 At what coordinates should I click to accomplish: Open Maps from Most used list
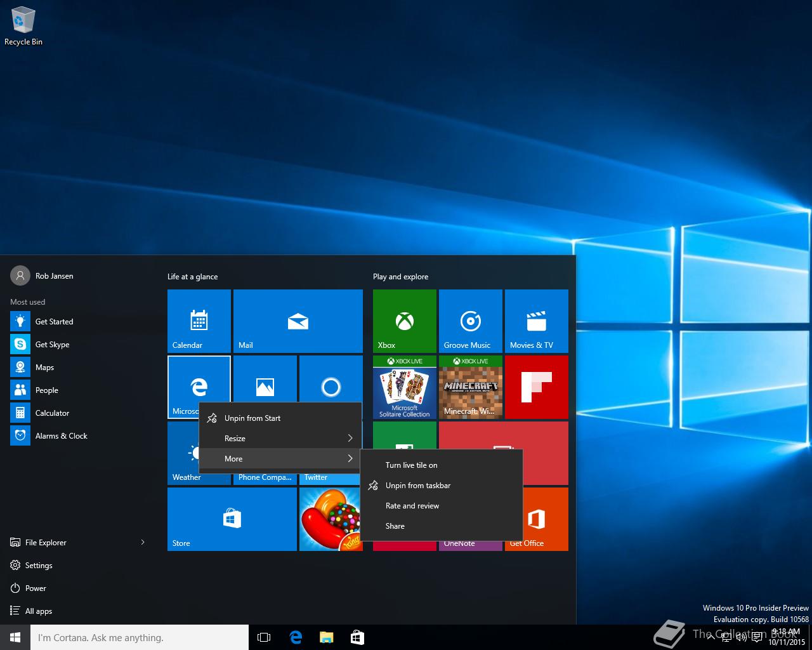(79, 368)
